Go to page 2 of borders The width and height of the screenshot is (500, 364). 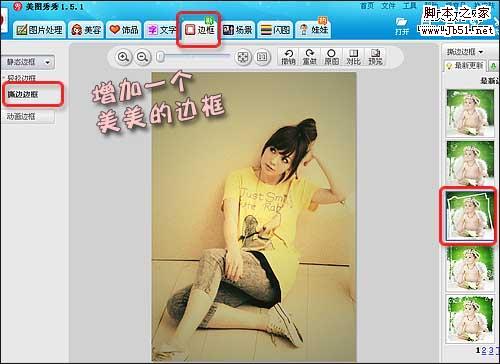coord(484,350)
